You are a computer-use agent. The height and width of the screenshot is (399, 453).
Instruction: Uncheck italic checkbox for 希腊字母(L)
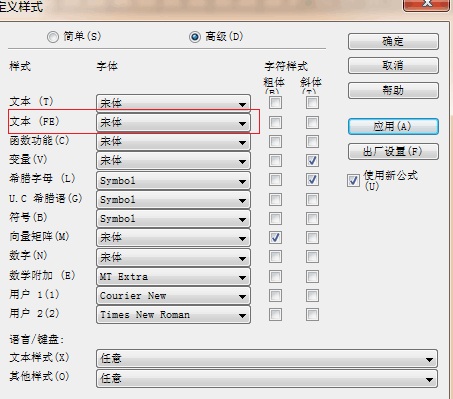tap(312, 180)
